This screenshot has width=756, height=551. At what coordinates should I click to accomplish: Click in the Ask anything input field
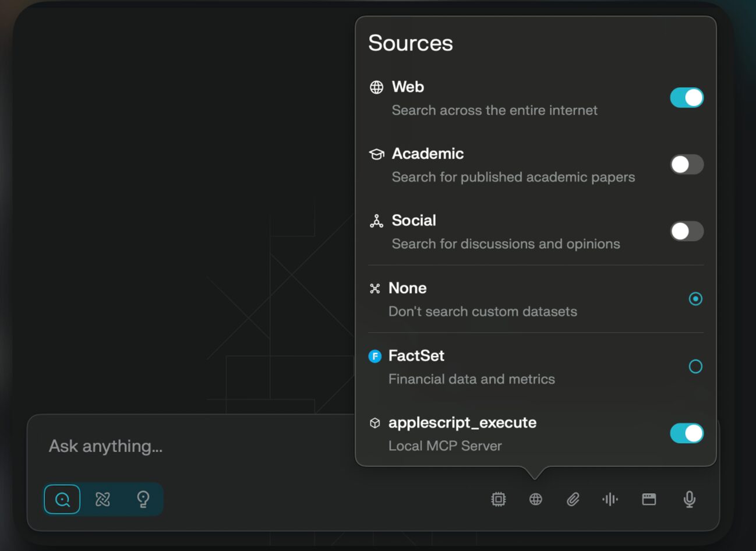[192, 446]
